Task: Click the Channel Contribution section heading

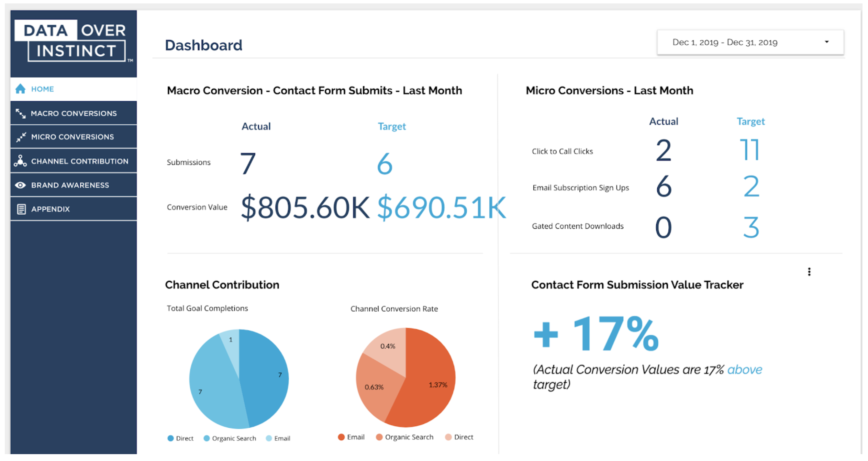Action: 222,285
